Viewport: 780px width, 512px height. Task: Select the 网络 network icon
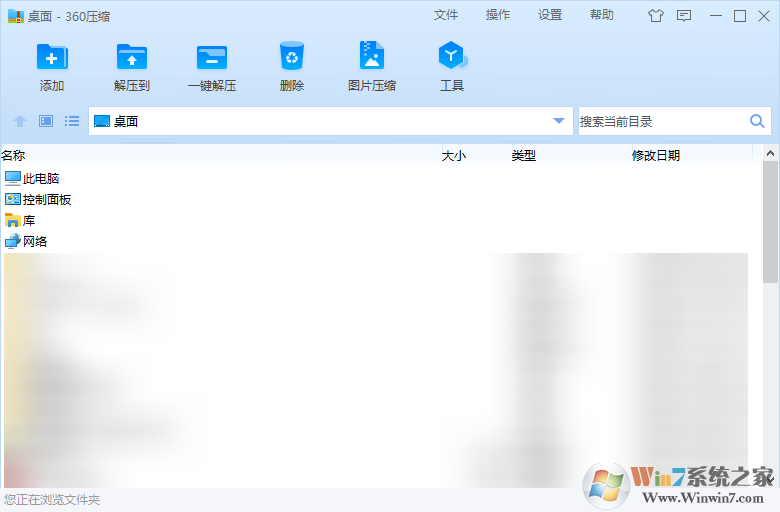(x=13, y=241)
